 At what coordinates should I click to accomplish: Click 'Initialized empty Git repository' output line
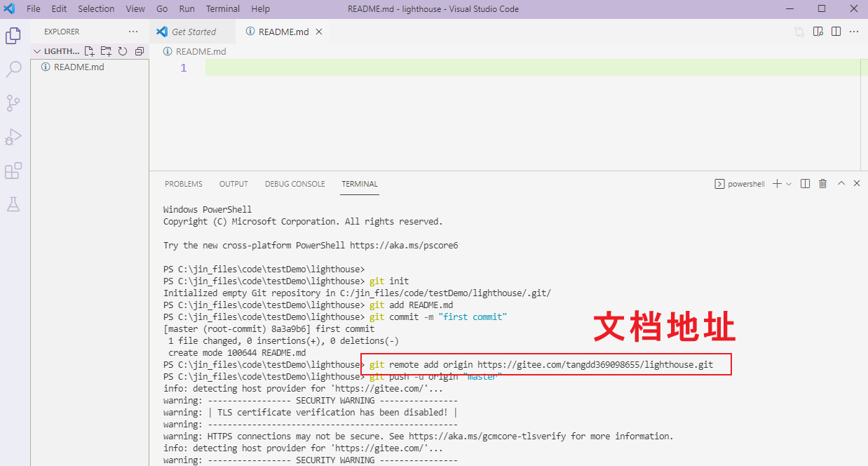pyautogui.click(x=357, y=293)
